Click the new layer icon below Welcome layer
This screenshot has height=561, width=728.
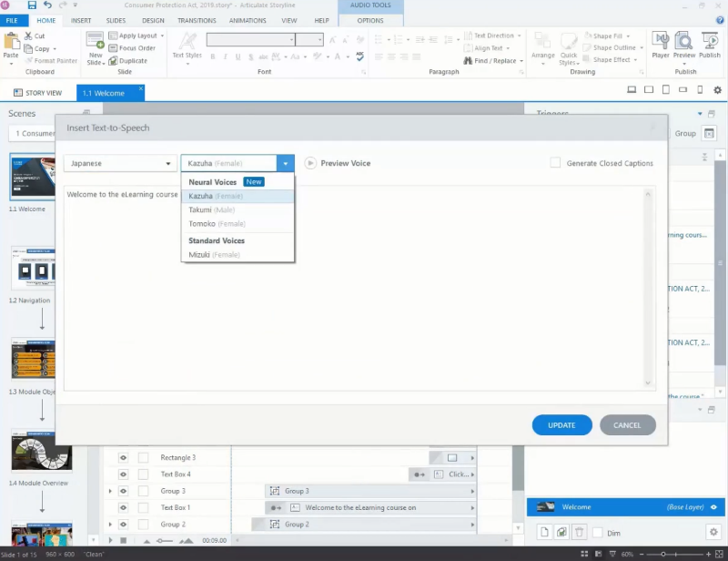(x=544, y=532)
